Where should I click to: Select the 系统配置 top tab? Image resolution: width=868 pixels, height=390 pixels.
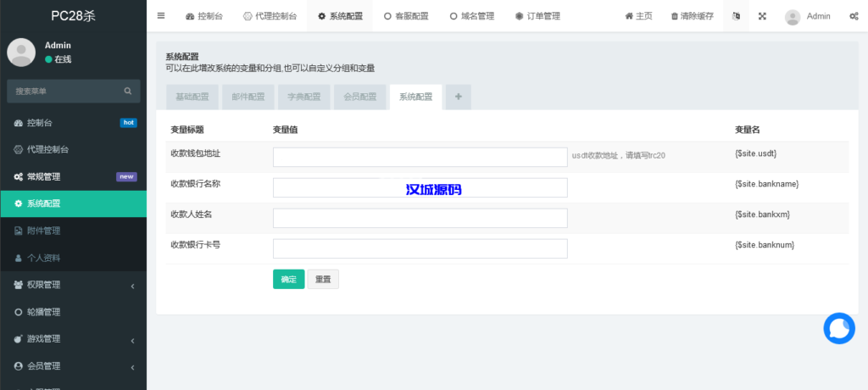(x=340, y=16)
